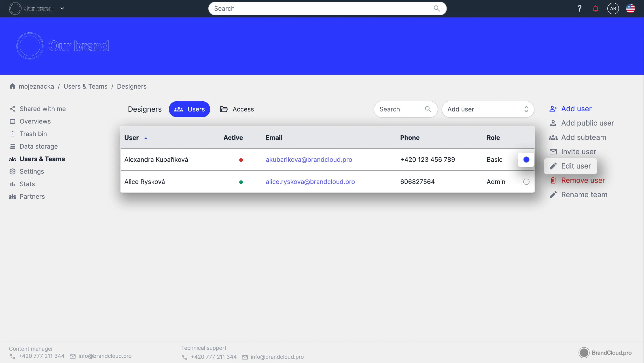The height and width of the screenshot is (363, 644).
Task: Open the AR user avatar
Action: click(613, 9)
